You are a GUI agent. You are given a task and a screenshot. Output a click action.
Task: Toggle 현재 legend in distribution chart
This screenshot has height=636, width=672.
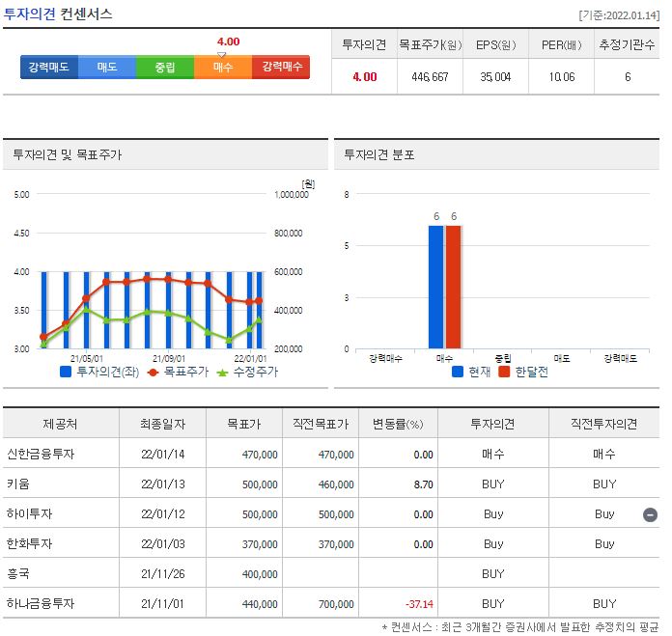click(x=458, y=372)
